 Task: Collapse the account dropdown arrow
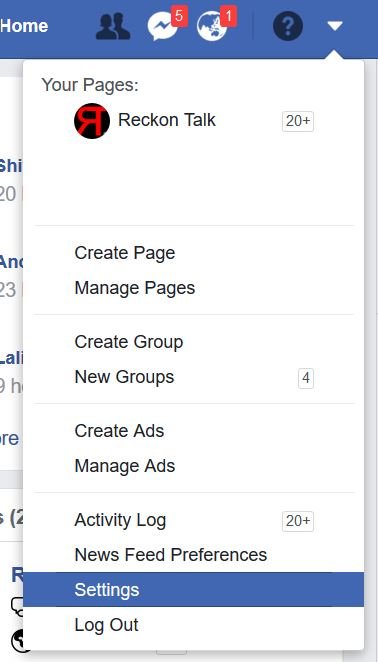tap(335, 26)
